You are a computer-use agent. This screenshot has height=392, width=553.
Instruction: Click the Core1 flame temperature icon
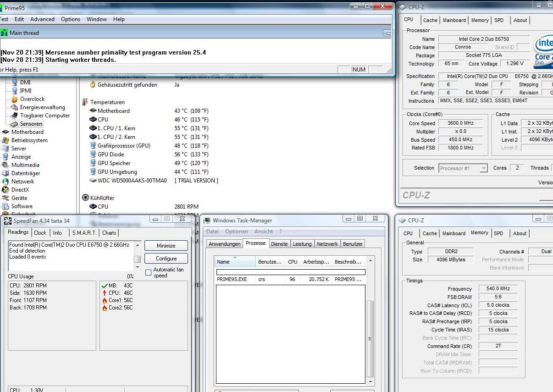pyautogui.click(x=105, y=301)
